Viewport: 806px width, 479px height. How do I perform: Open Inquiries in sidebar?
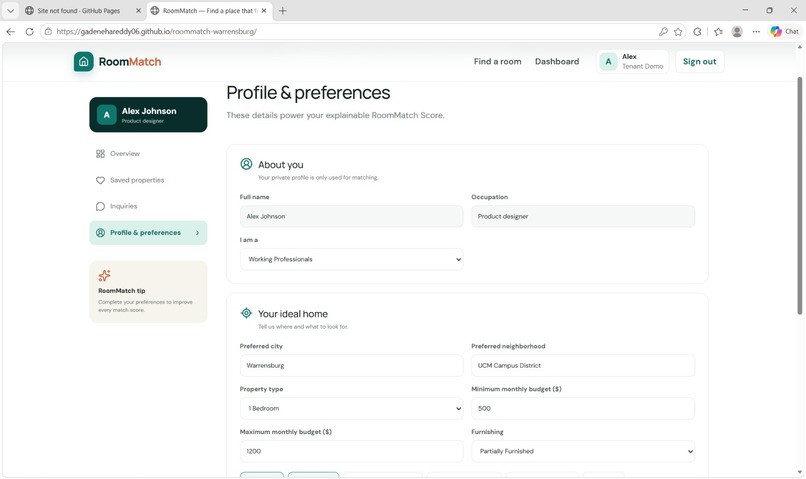[148, 206]
